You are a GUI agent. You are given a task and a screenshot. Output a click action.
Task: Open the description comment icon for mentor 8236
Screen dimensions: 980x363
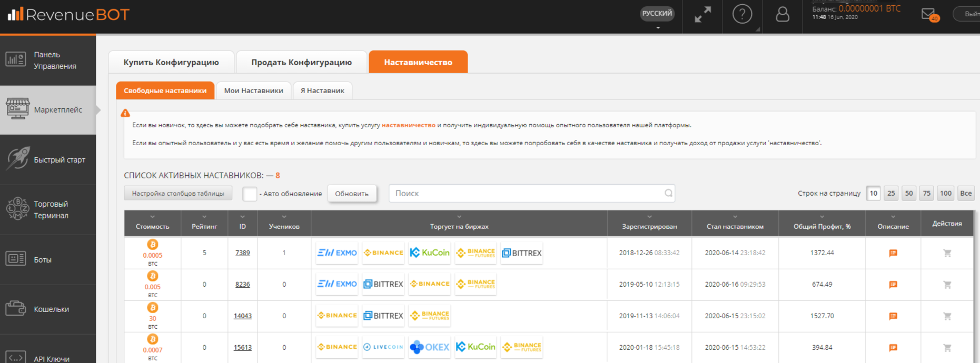click(x=893, y=285)
